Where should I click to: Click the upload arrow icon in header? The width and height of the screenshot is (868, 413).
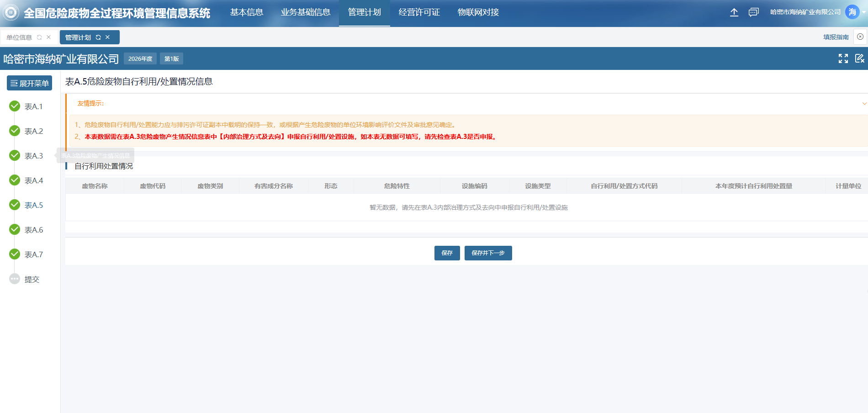tap(734, 12)
